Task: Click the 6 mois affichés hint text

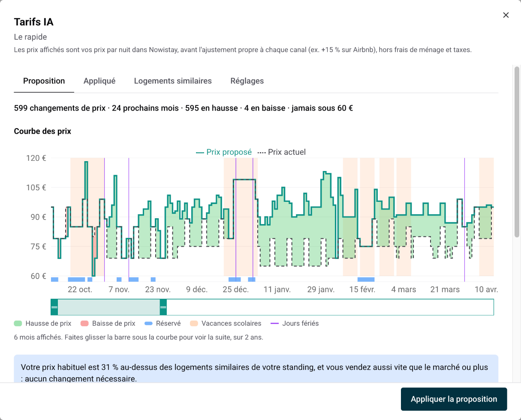Action: 139,337
